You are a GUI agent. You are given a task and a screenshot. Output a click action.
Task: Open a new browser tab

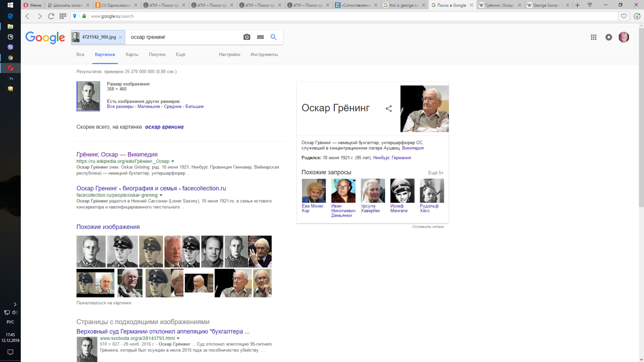577,5
